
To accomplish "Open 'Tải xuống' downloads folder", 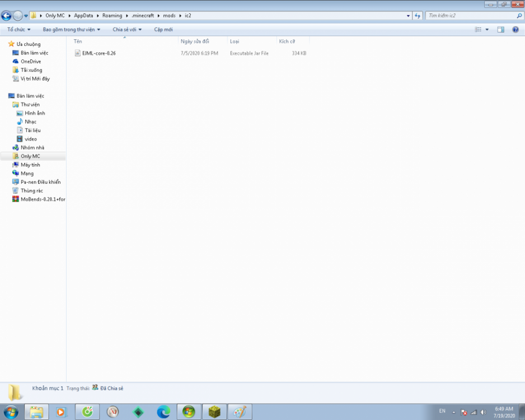I will coord(31,70).
